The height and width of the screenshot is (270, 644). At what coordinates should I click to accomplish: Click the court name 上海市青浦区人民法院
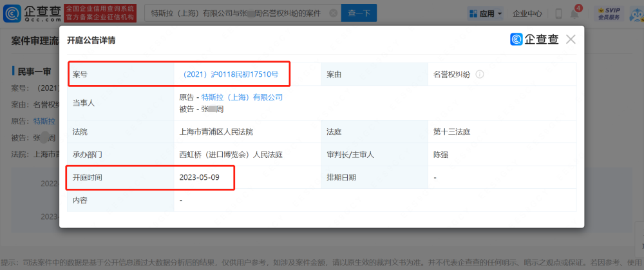pyautogui.click(x=216, y=132)
